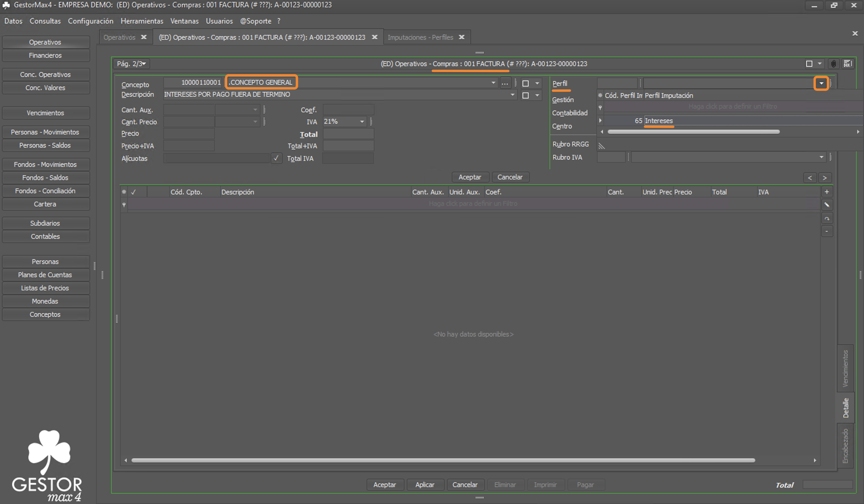
Task: Toggle the Alícuotas checkmark box
Action: tap(276, 158)
